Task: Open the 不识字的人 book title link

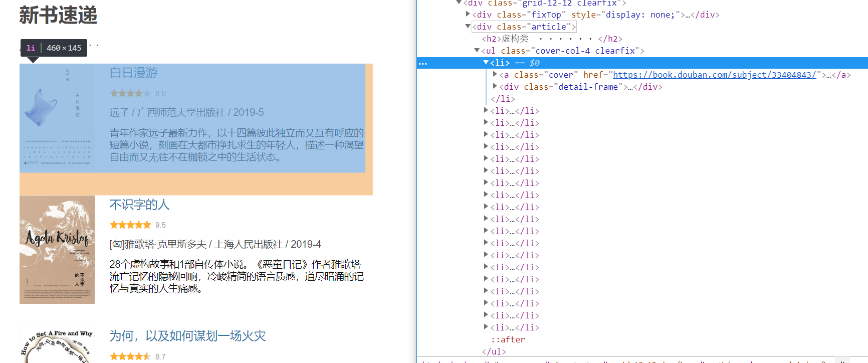Action: pyautogui.click(x=140, y=205)
